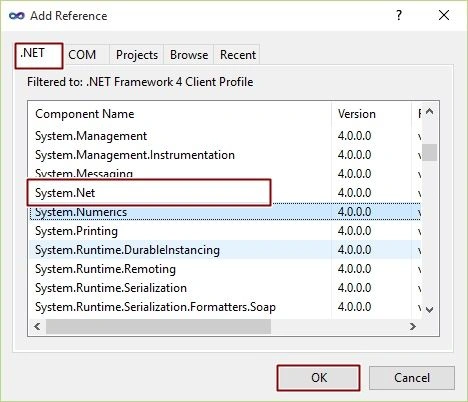Click the OK button
Image resolution: width=468 pixels, height=402 pixels.
coord(319,378)
